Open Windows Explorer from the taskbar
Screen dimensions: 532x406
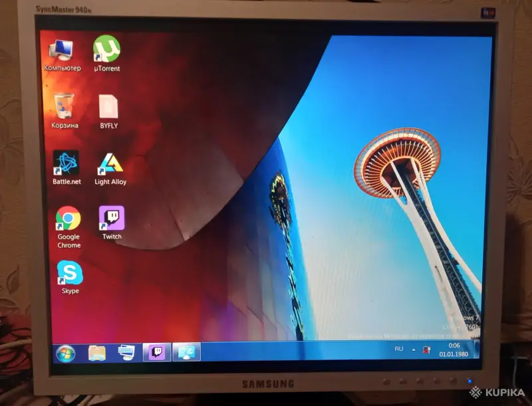[95, 351]
